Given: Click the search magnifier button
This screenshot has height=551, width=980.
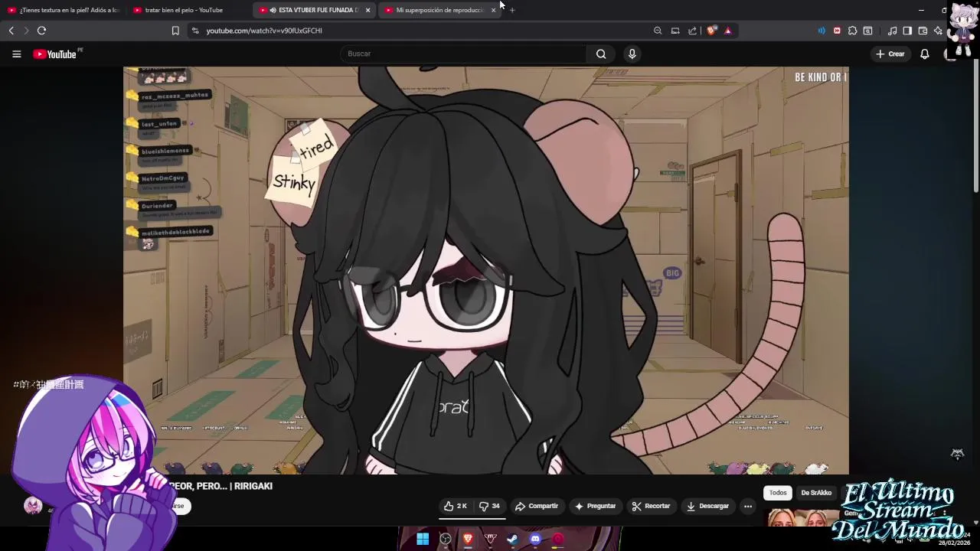Looking at the screenshot, I should tap(601, 54).
